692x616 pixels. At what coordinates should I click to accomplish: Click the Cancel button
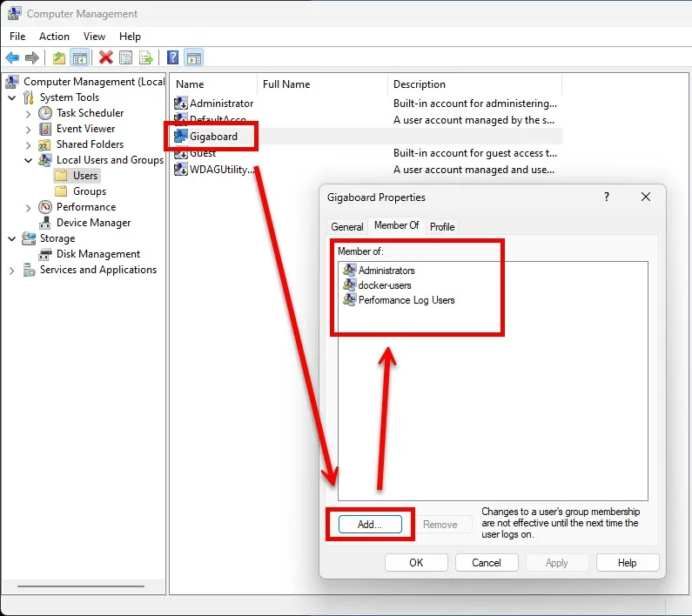(x=487, y=563)
